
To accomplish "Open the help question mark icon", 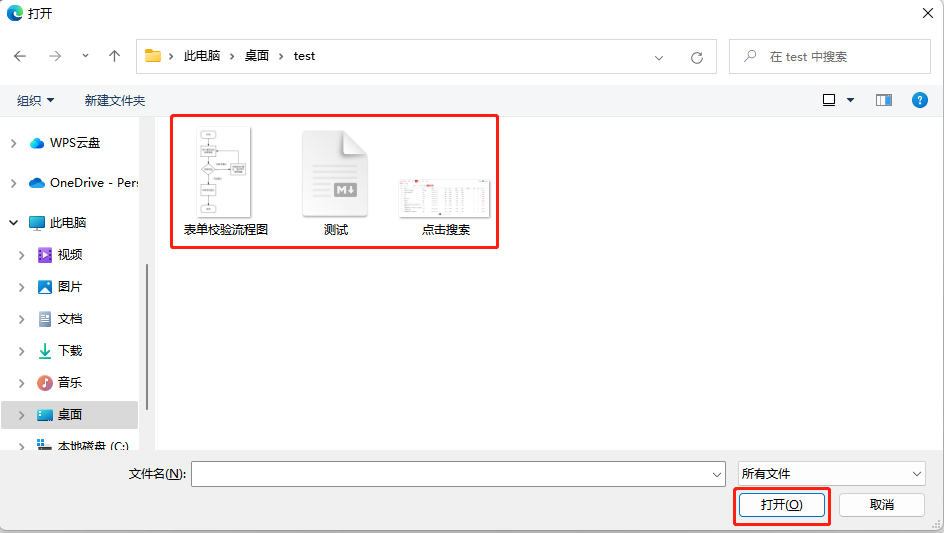I will [920, 100].
